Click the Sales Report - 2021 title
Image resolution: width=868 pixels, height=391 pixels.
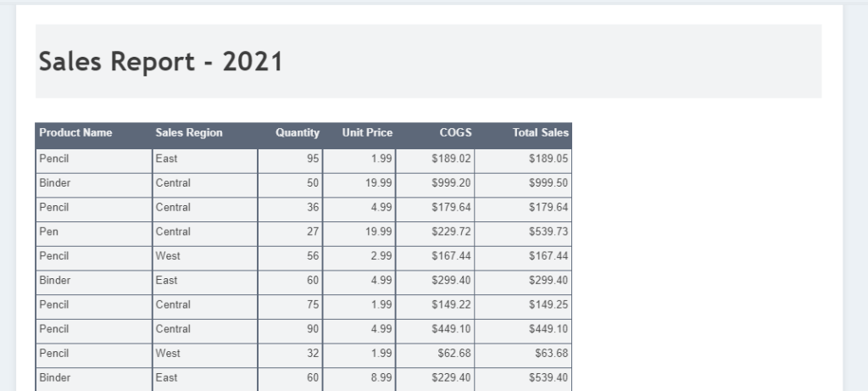point(161,62)
